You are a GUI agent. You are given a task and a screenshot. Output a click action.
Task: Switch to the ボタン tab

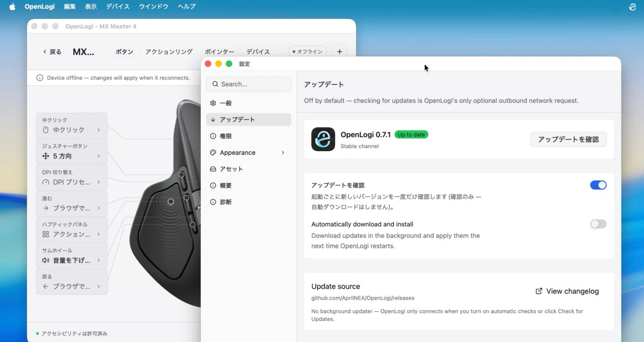tap(124, 52)
